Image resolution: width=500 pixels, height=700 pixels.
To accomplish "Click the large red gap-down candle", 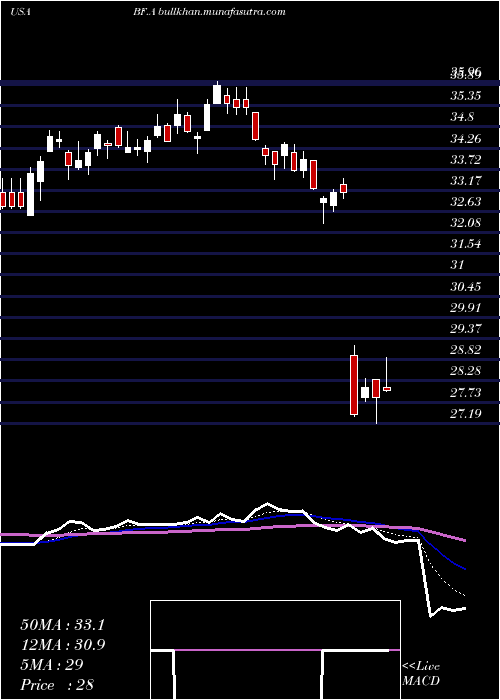I will [354, 385].
